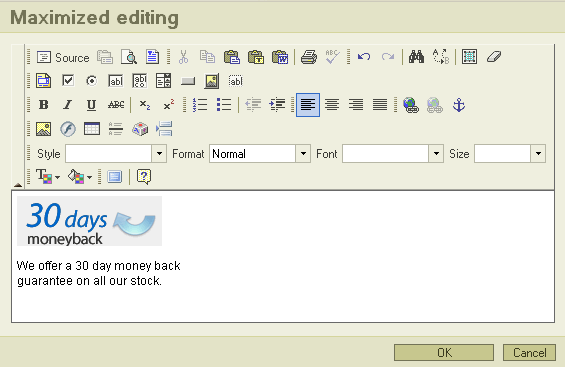Select left text alignment
565x367 pixels.
pos(308,105)
